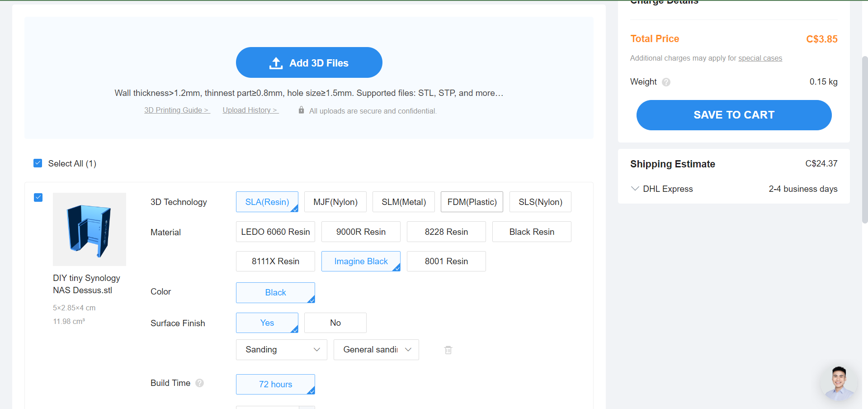Set Surface Finish to No
The width and height of the screenshot is (868, 409).
pos(335,323)
